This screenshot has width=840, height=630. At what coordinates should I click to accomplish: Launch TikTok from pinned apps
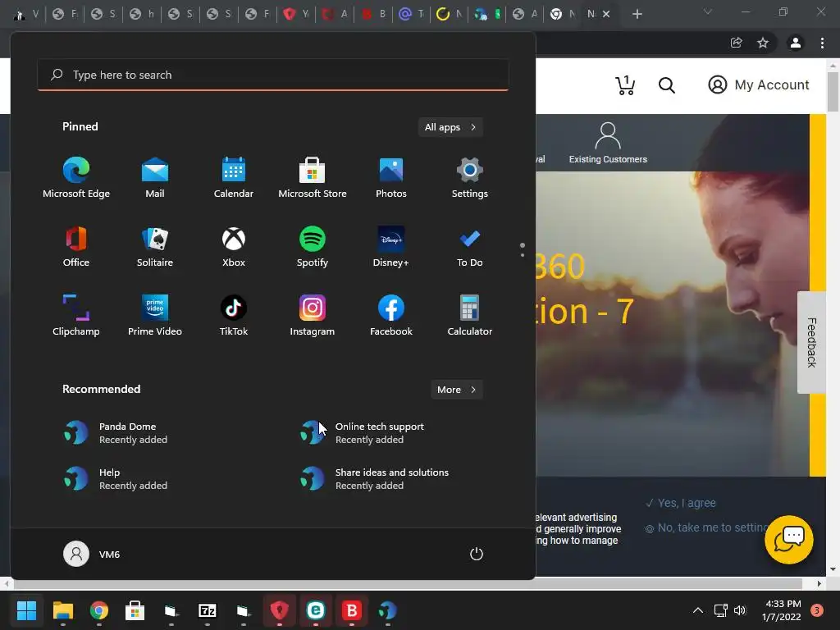pyautogui.click(x=234, y=316)
